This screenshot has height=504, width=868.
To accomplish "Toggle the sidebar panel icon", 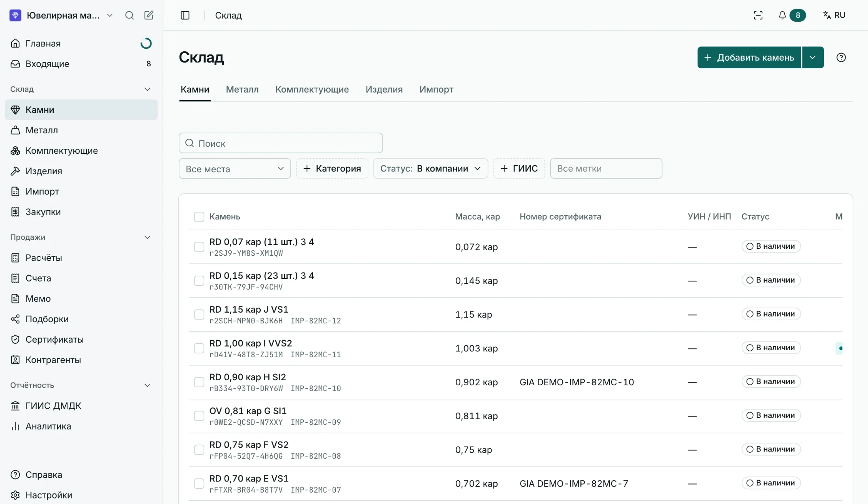I will 185,15.
